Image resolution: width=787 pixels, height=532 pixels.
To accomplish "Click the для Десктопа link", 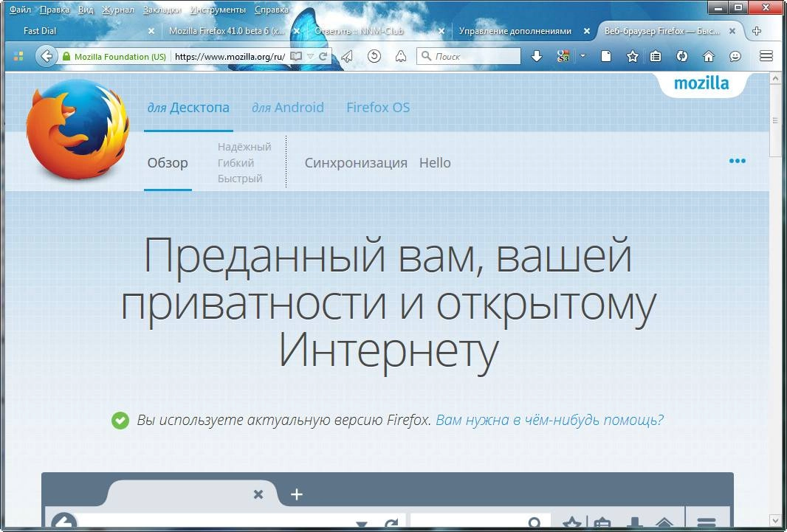I will (188, 107).
